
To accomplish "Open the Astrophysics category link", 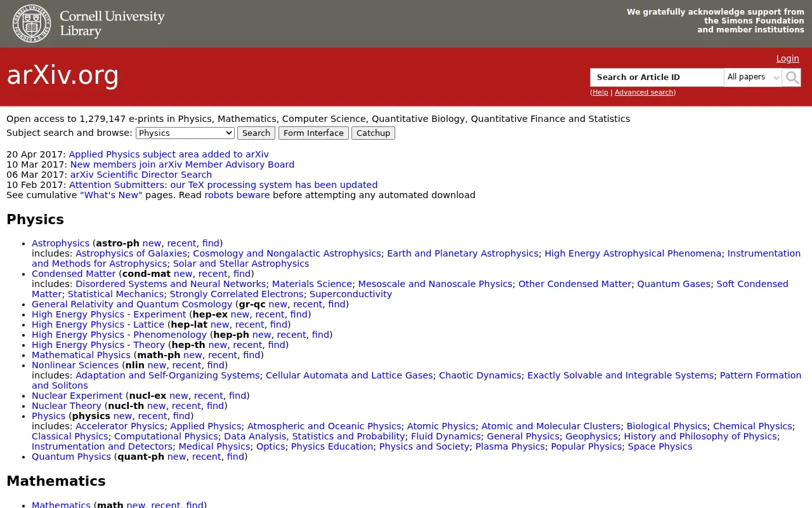I will coord(60,243).
